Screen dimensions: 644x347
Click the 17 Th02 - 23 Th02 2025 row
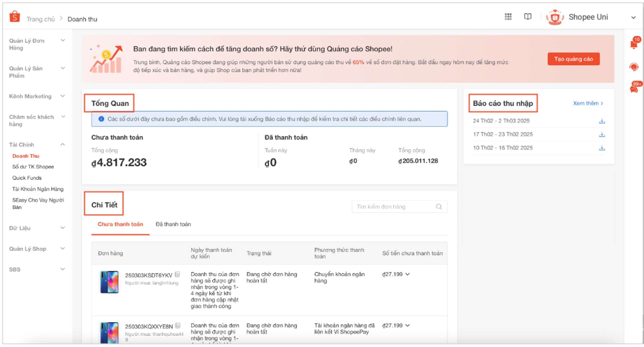pyautogui.click(x=539, y=134)
